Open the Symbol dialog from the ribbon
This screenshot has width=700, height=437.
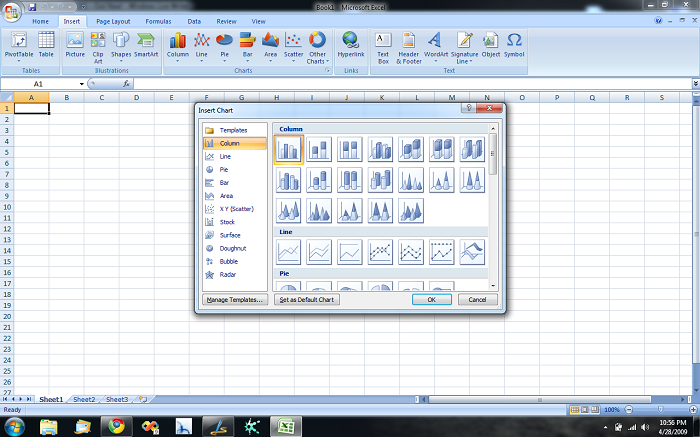[514, 45]
